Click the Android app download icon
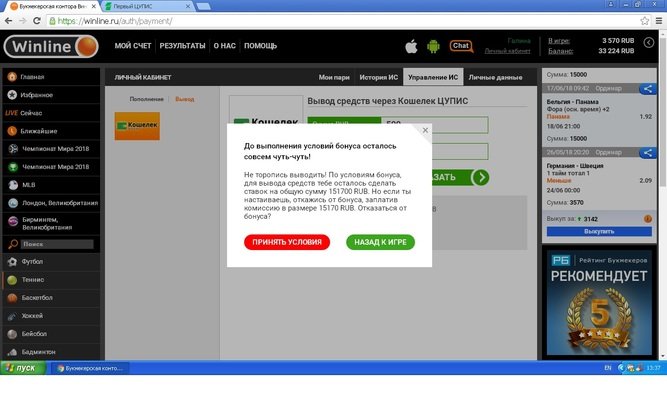Screen dimensions: 667x400 [x=433, y=46]
